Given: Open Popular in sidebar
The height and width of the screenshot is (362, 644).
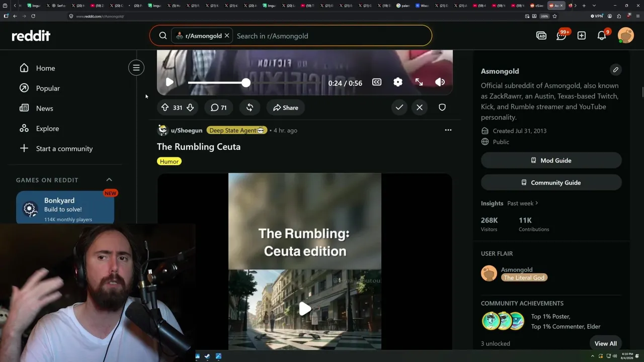Looking at the screenshot, I should [48, 88].
